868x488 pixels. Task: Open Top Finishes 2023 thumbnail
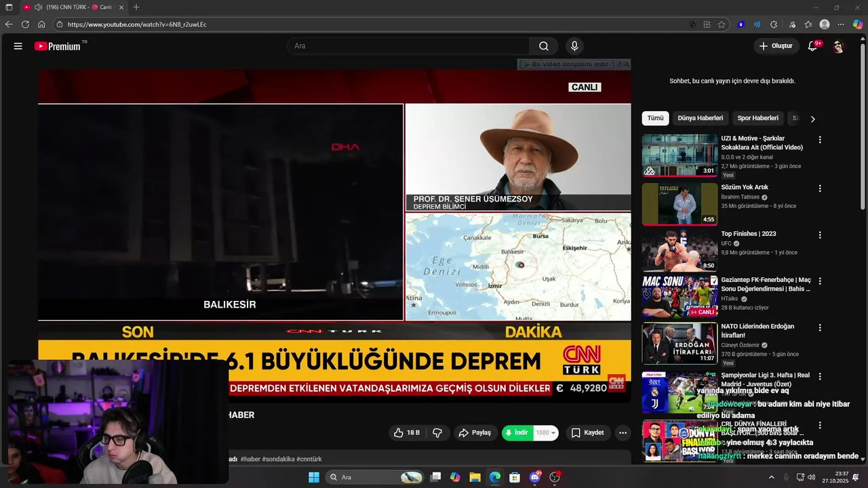tap(679, 251)
